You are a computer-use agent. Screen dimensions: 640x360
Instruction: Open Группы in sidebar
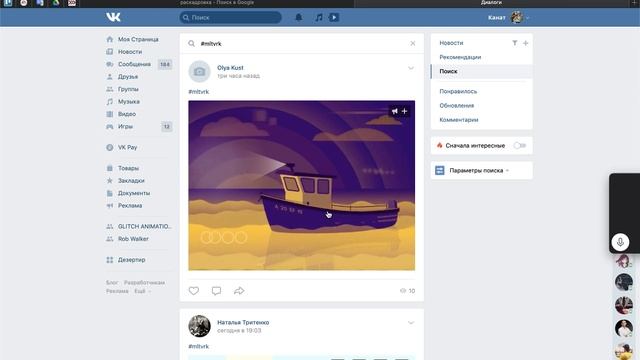click(128, 89)
